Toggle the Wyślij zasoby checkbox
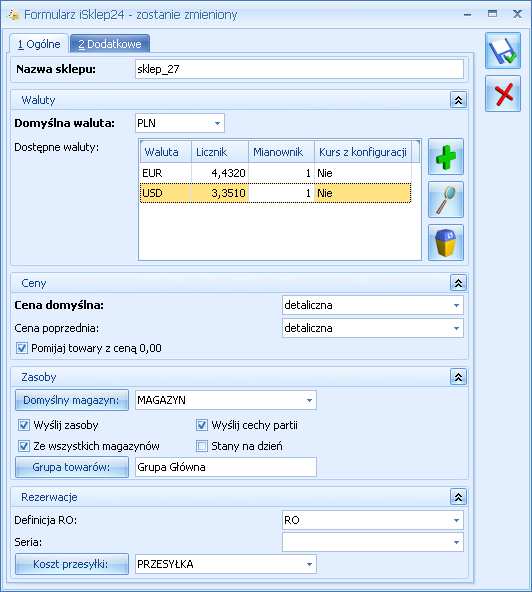 tap(24, 425)
